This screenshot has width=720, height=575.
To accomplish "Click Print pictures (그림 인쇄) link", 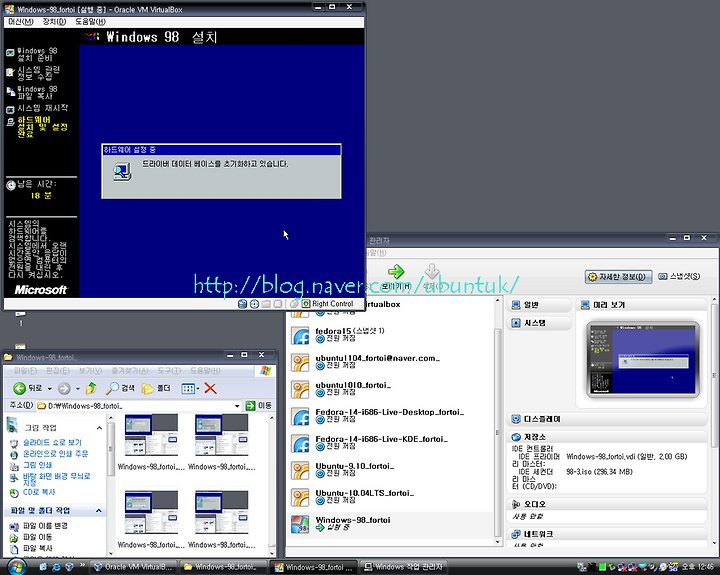I will pos(38,465).
